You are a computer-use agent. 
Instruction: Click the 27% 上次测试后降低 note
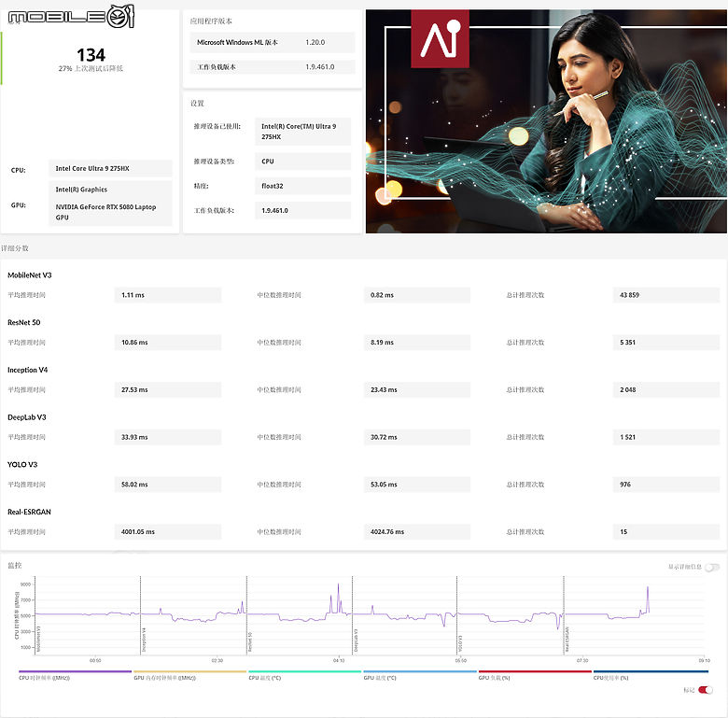pyautogui.click(x=91, y=69)
